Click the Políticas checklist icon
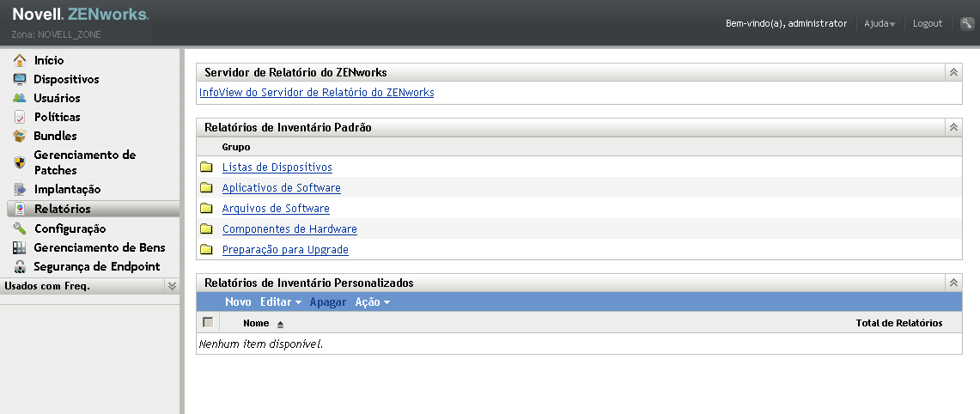This screenshot has width=980, height=414. [x=20, y=117]
